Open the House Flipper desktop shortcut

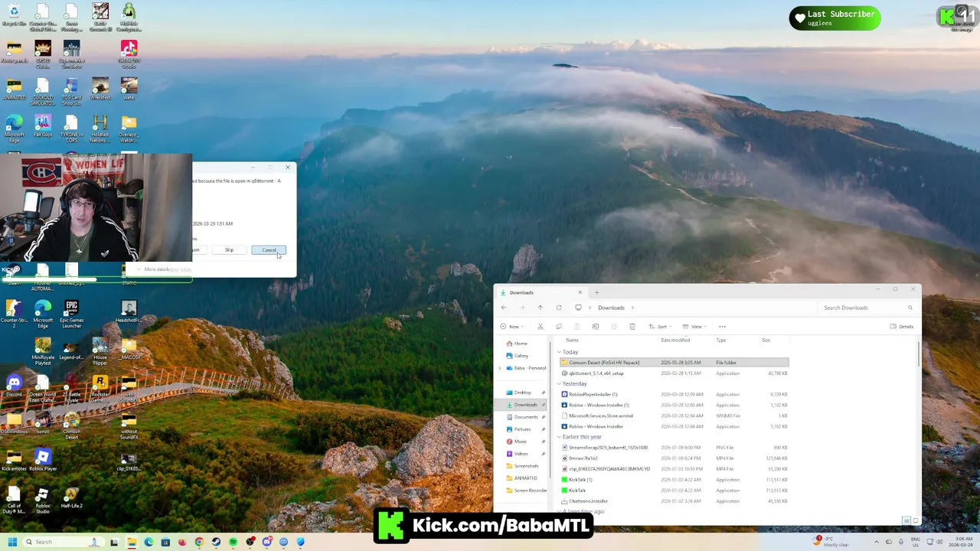[x=100, y=350]
